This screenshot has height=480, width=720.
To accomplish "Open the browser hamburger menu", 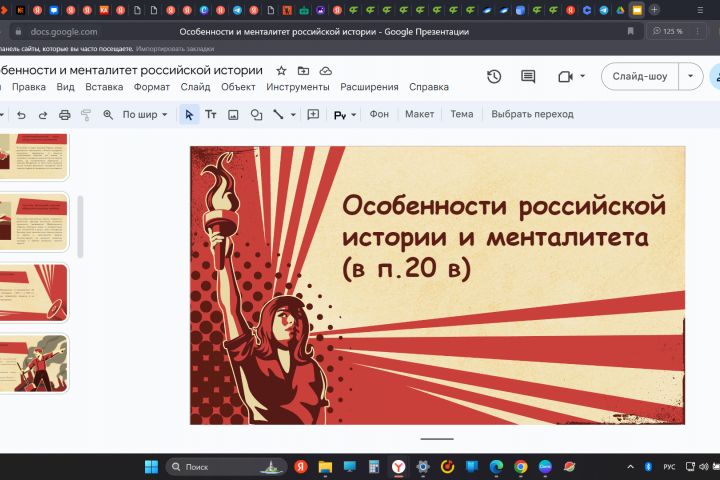I will tap(700, 10).
